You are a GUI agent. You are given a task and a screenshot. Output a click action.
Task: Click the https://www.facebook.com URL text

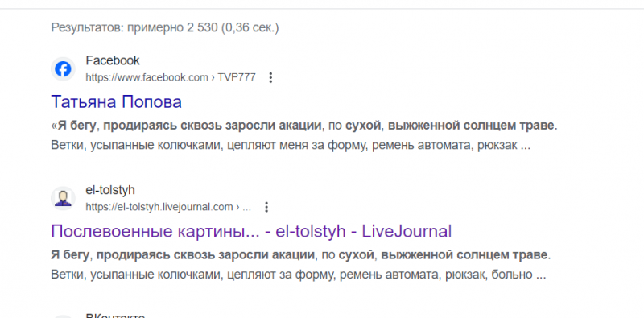(x=147, y=77)
